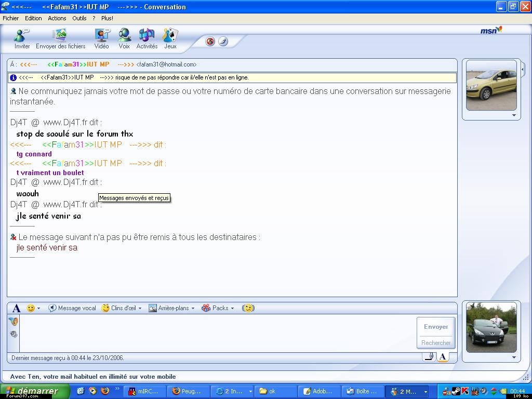Expand the Arrière-plans dropdown

pos(171,308)
